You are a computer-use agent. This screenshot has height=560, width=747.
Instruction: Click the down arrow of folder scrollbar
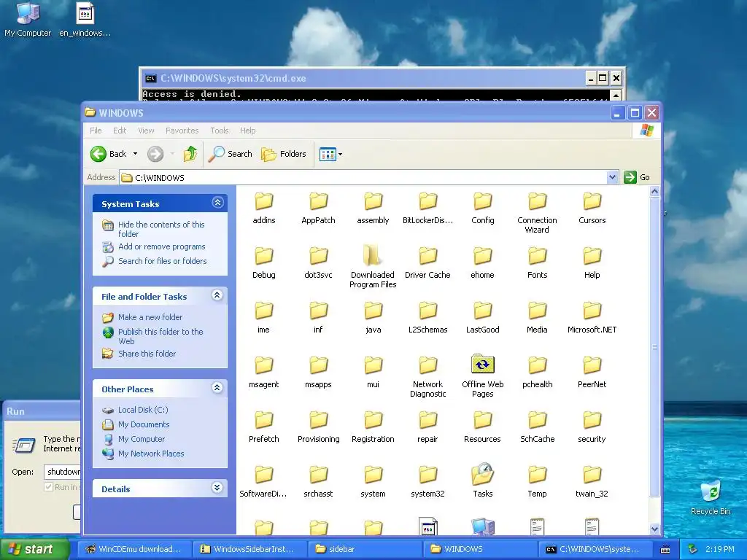[654, 529]
